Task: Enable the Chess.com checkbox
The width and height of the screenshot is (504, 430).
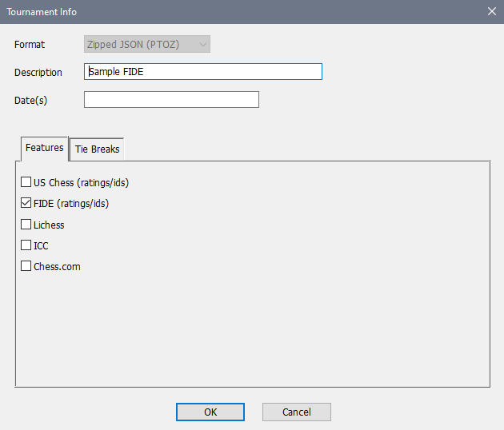Action: coord(26,266)
